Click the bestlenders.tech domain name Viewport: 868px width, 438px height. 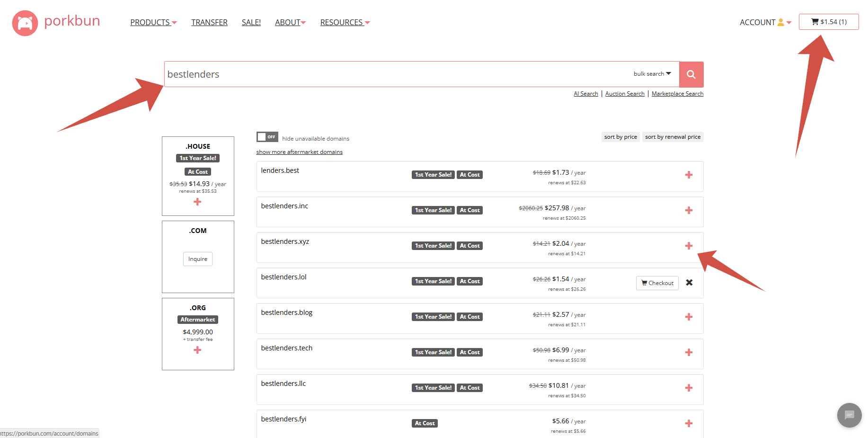point(287,348)
